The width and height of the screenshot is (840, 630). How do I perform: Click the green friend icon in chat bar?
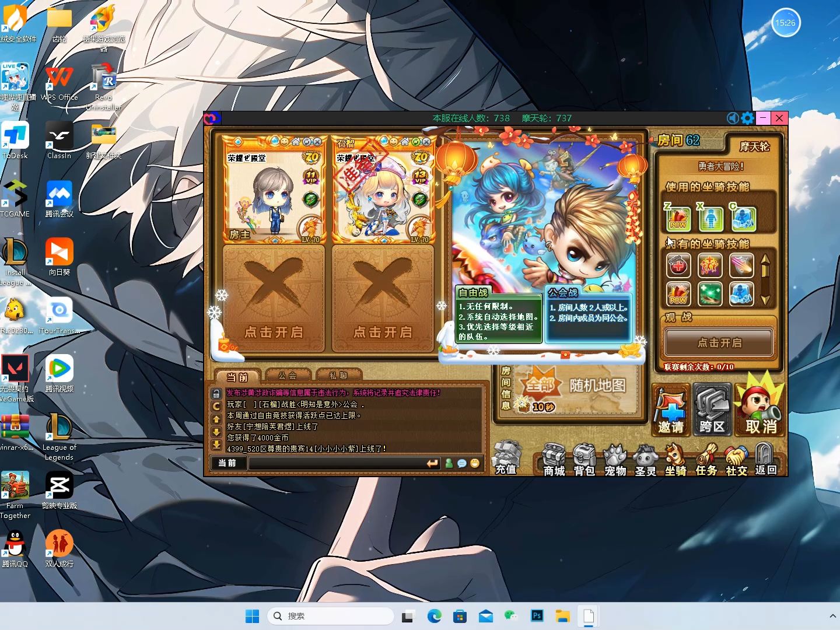(x=449, y=463)
